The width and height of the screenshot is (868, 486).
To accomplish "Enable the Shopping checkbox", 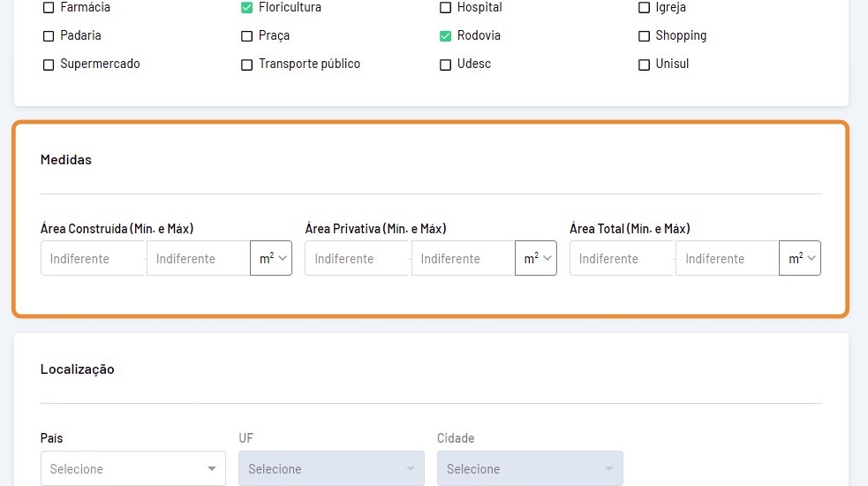I will click(x=644, y=36).
